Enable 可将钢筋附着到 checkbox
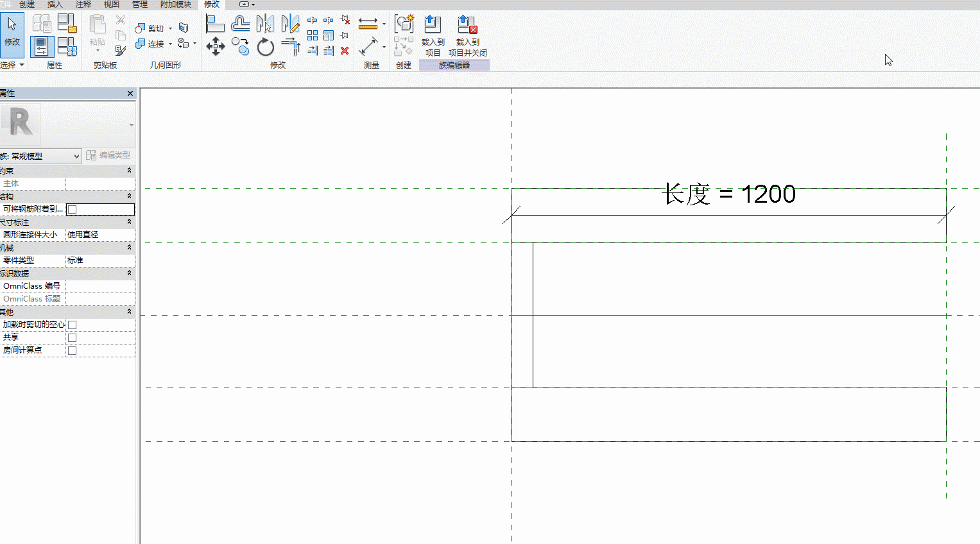This screenshot has height=544, width=980. (73, 209)
